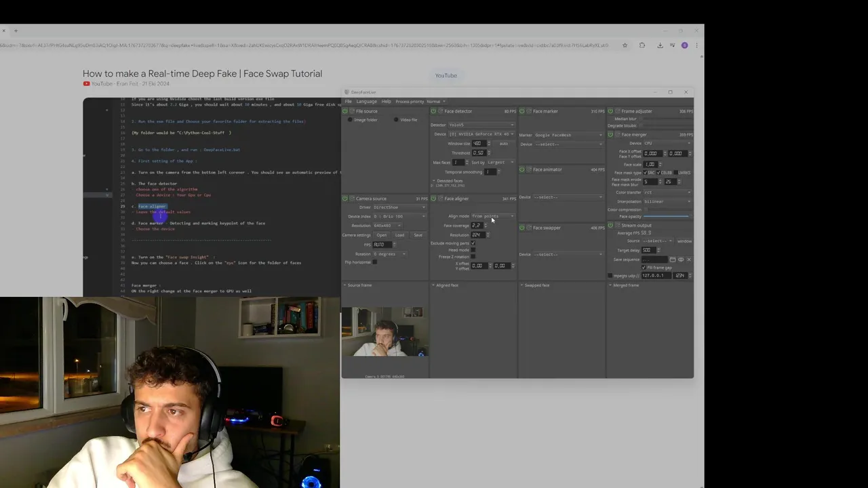The image size is (868, 488).
Task: Toggle the Stream output power icon
Action: [610, 225]
